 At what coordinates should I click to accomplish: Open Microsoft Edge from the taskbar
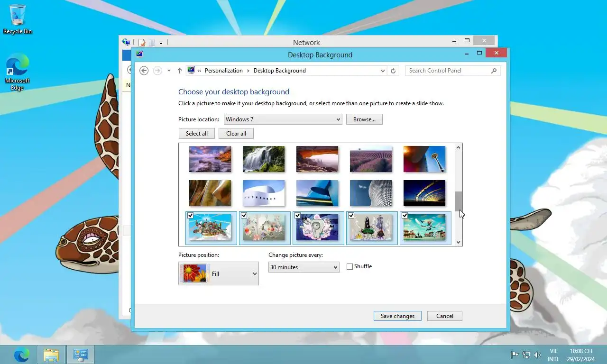(x=21, y=355)
